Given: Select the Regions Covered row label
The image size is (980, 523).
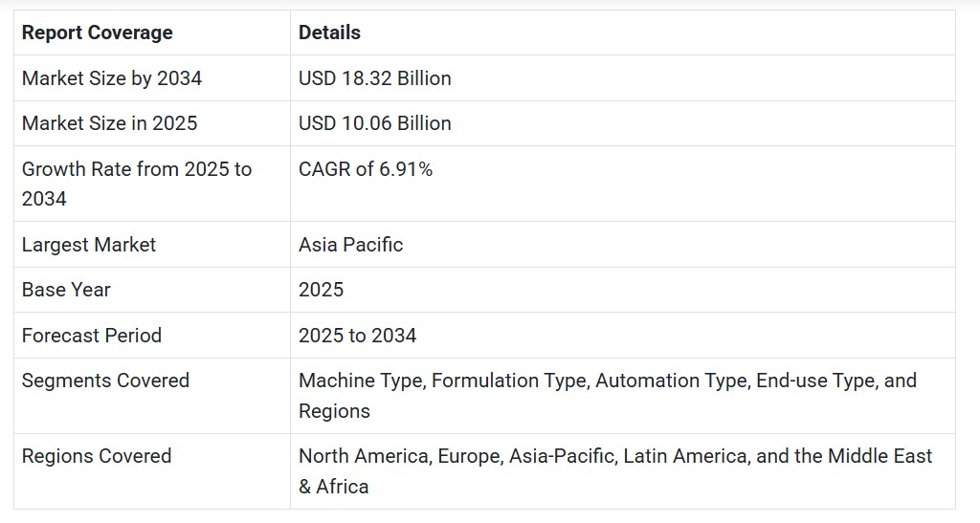Looking at the screenshot, I should click(x=96, y=456).
